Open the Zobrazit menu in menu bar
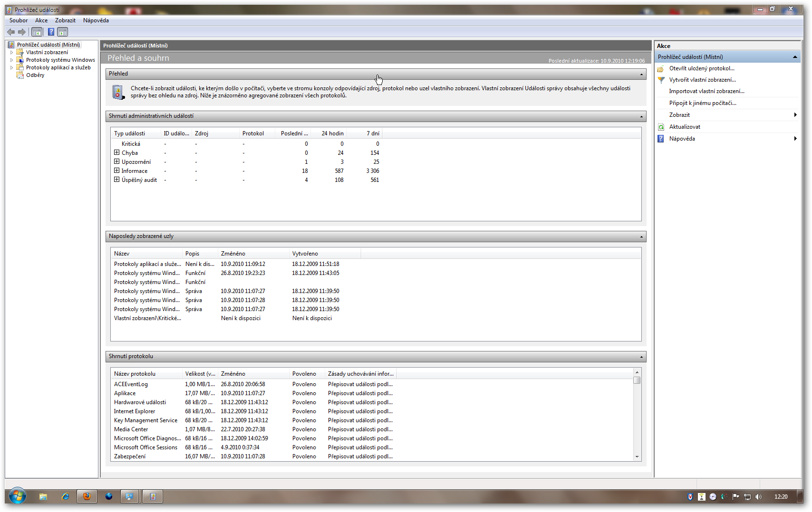This screenshot has width=812, height=512. 65,20
